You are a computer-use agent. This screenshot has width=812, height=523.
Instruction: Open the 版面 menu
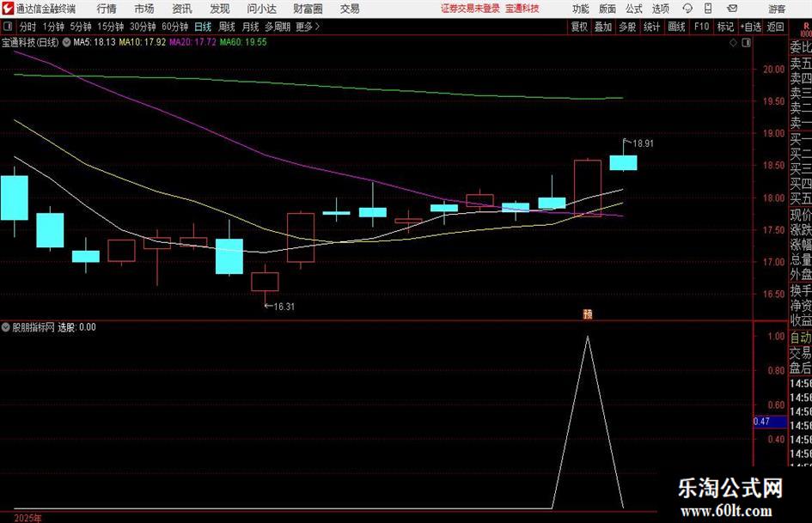click(x=607, y=9)
